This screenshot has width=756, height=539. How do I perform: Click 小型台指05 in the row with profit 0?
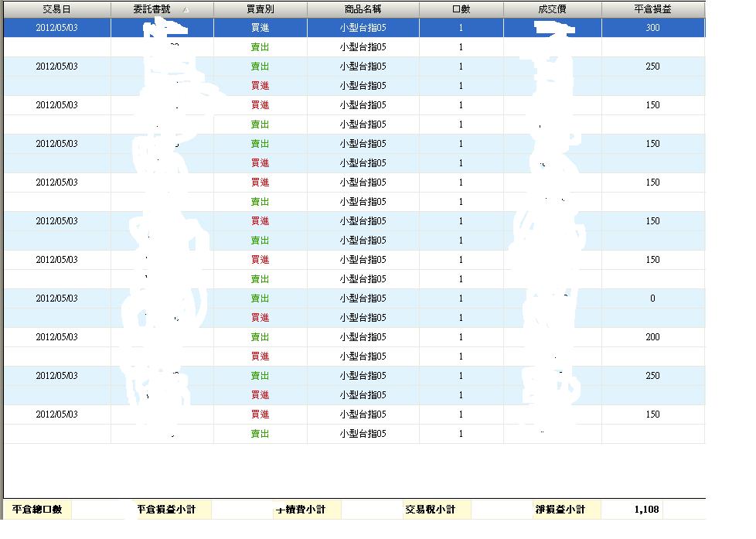pos(363,298)
